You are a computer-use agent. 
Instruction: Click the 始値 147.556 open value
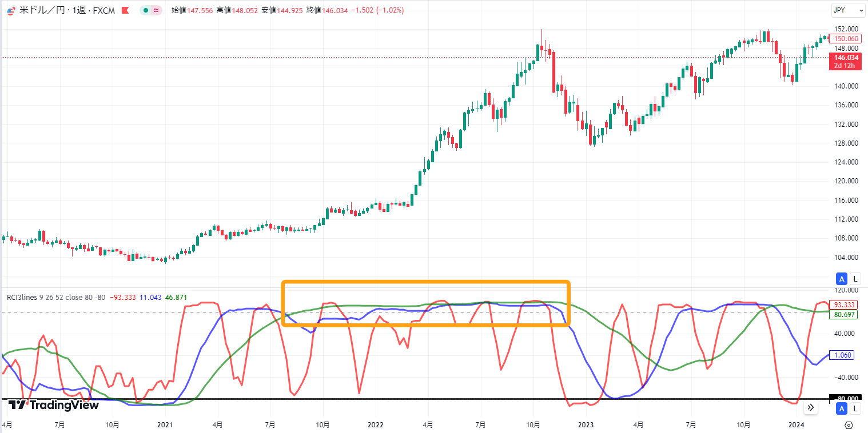pos(192,10)
